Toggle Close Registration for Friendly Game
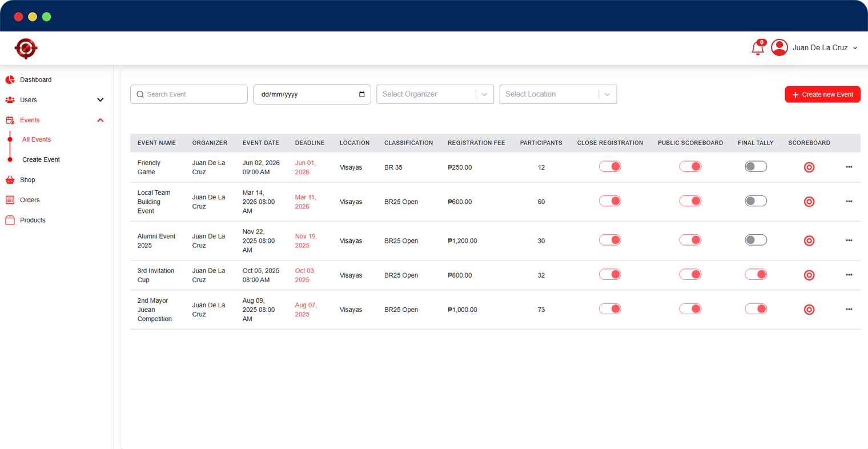Screen dimensions: 868x449 point(610,167)
